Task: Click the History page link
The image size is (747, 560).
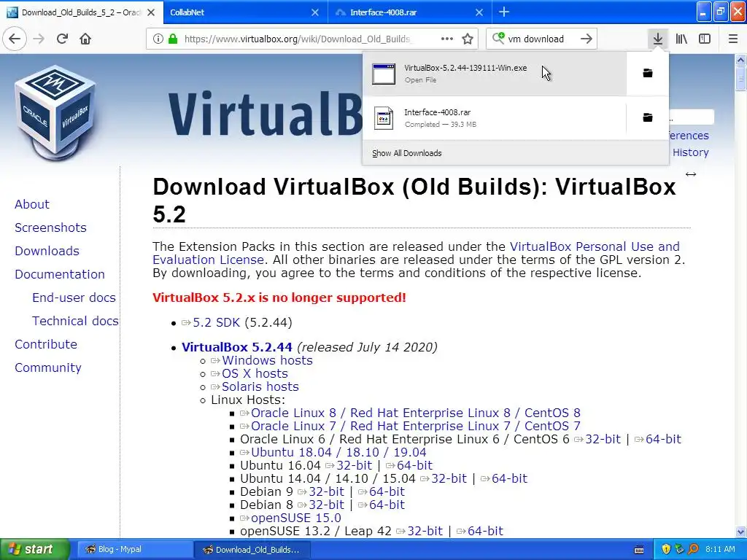Action: [690, 152]
